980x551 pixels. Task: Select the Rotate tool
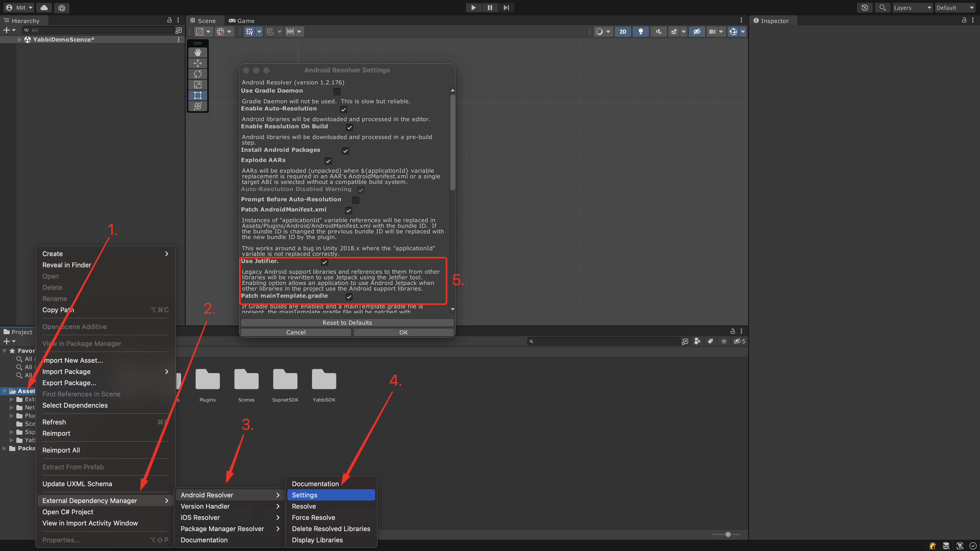pos(198,74)
